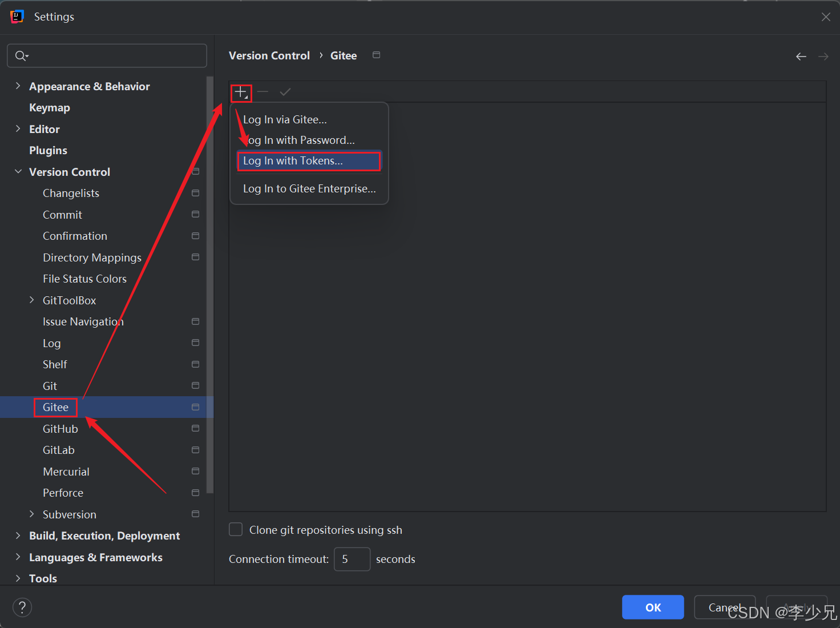Image resolution: width=840 pixels, height=628 pixels.
Task: Click the back arrow navigation icon
Action: tap(801, 57)
